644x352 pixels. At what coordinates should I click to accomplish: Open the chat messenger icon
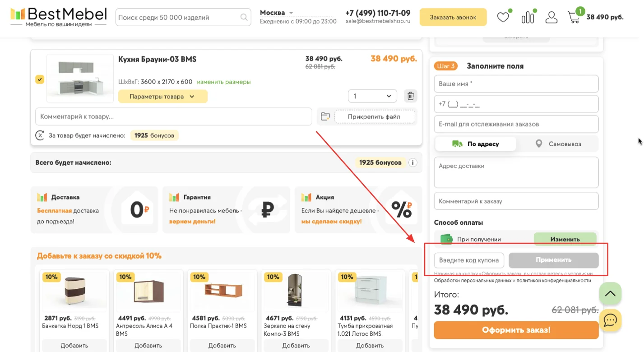point(610,320)
